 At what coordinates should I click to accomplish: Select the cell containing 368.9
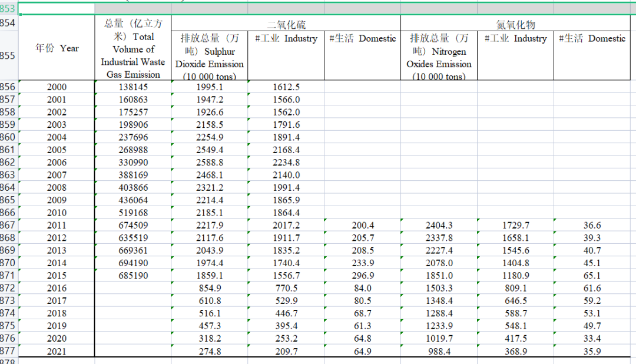pyautogui.click(x=515, y=351)
